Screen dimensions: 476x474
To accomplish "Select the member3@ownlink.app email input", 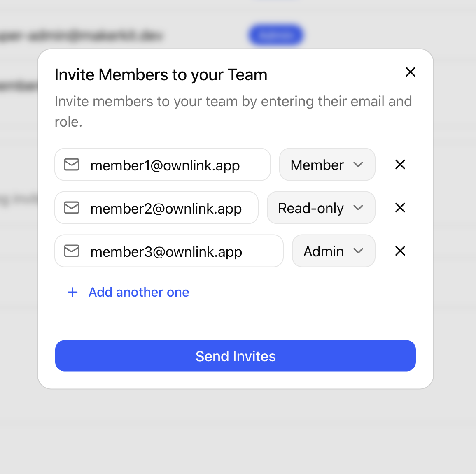I will pos(169,251).
